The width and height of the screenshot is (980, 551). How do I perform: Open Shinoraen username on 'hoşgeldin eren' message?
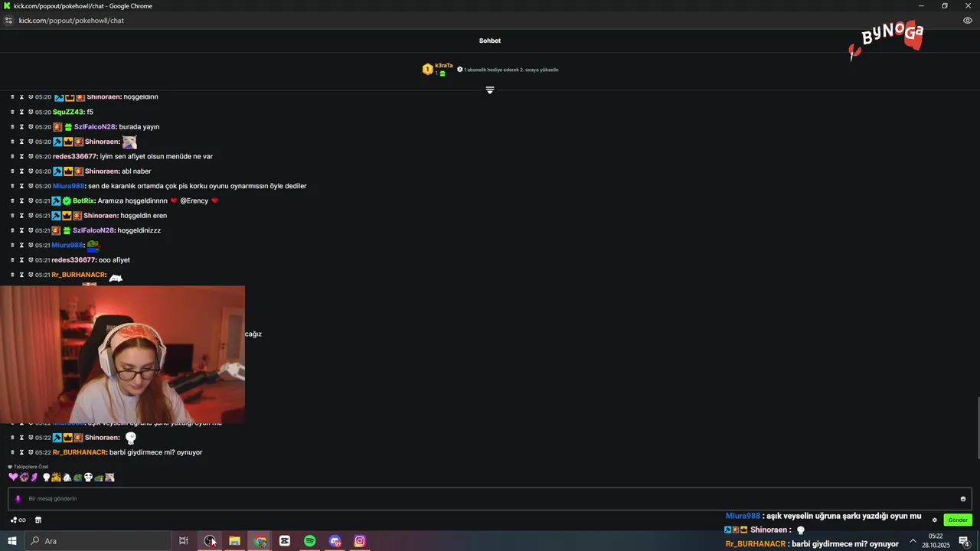point(100,216)
